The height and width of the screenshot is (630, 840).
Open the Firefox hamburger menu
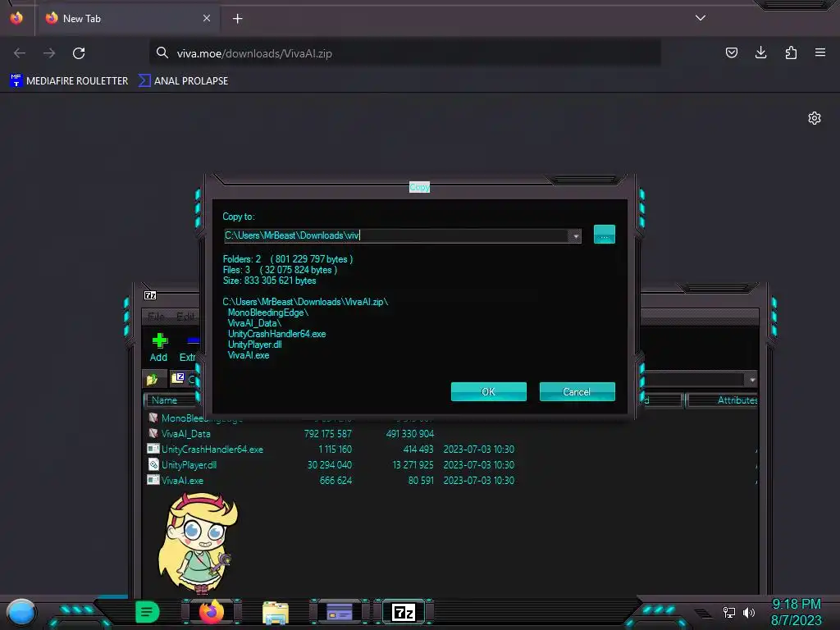tap(820, 52)
